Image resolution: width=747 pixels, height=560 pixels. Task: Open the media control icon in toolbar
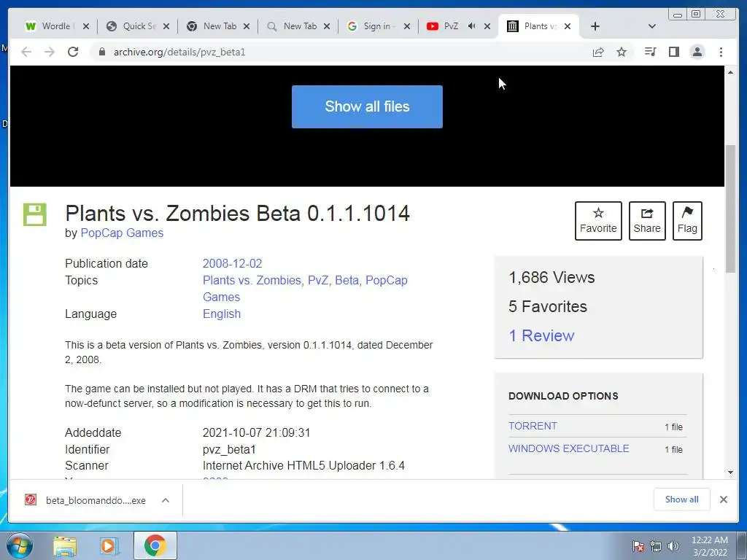coord(650,52)
